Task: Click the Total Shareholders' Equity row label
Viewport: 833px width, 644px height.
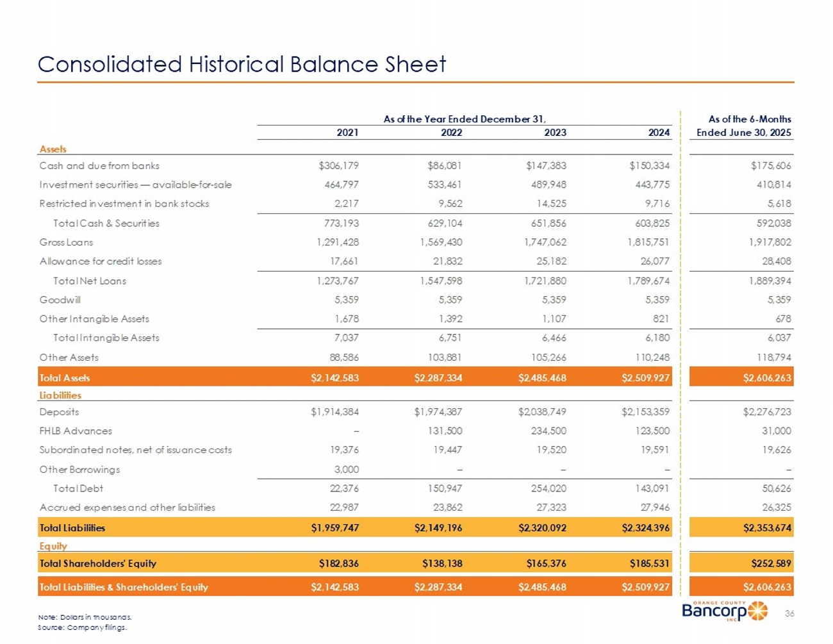Action: point(98,564)
